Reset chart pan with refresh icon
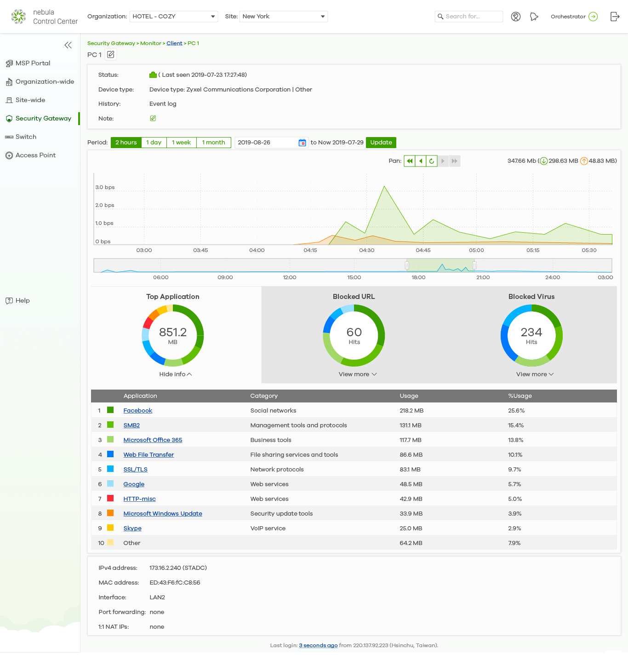The image size is (628, 672). point(431,161)
